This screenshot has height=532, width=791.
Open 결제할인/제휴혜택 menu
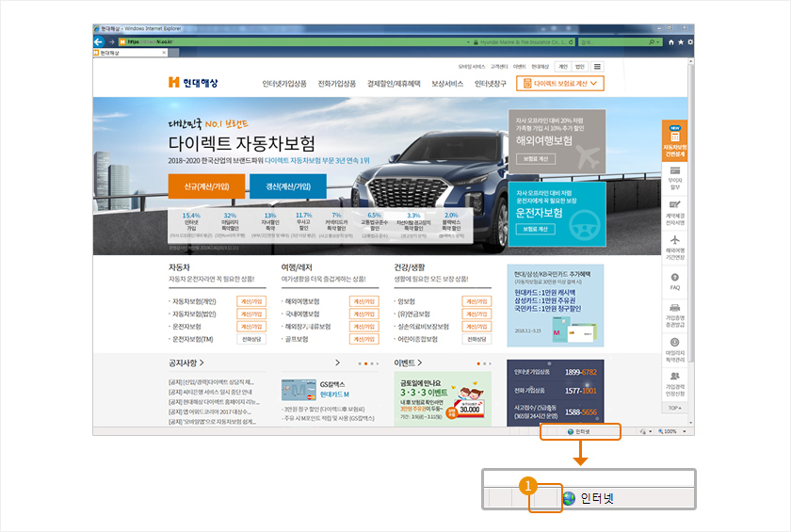[x=394, y=84]
